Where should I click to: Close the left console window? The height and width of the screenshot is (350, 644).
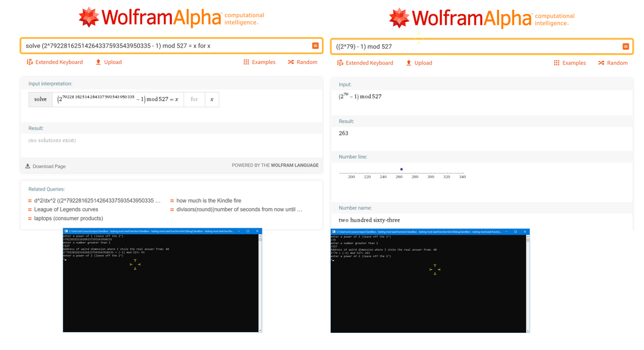pos(257,231)
